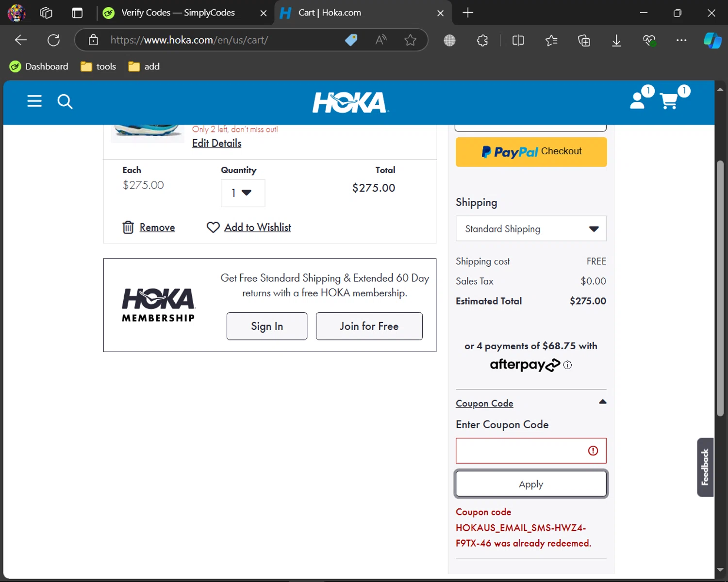Refresh the cart page

[x=53, y=40]
